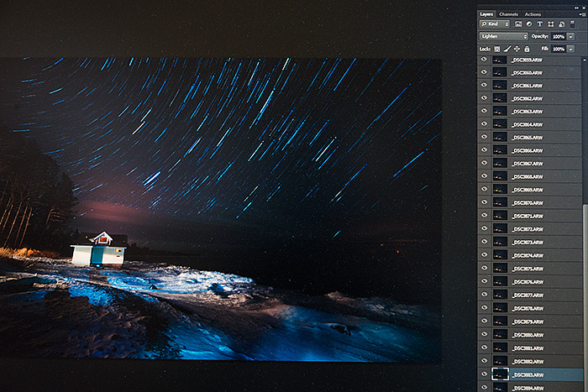Click thumbnail of layer _DSC3861.ARW

pos(500,86)
